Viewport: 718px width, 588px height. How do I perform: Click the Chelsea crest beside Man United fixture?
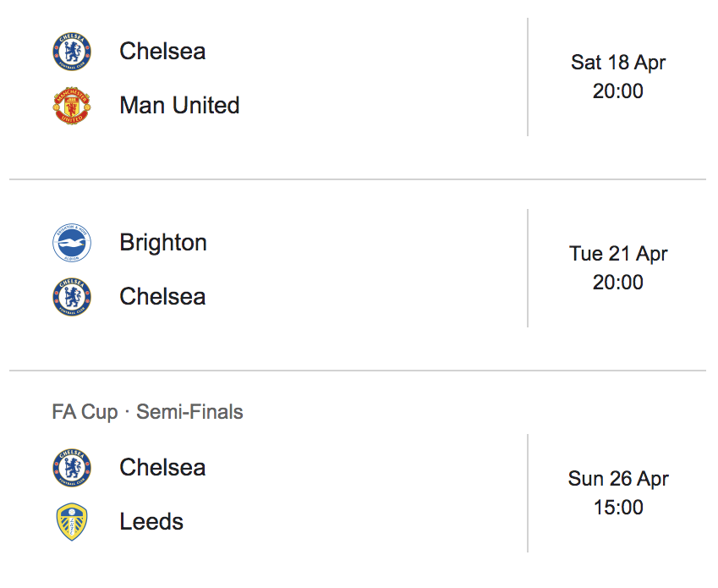click(x=72, y=52)
